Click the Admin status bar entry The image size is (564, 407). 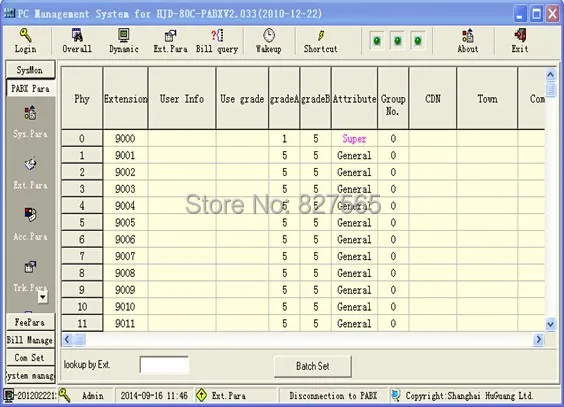[93, 395]
